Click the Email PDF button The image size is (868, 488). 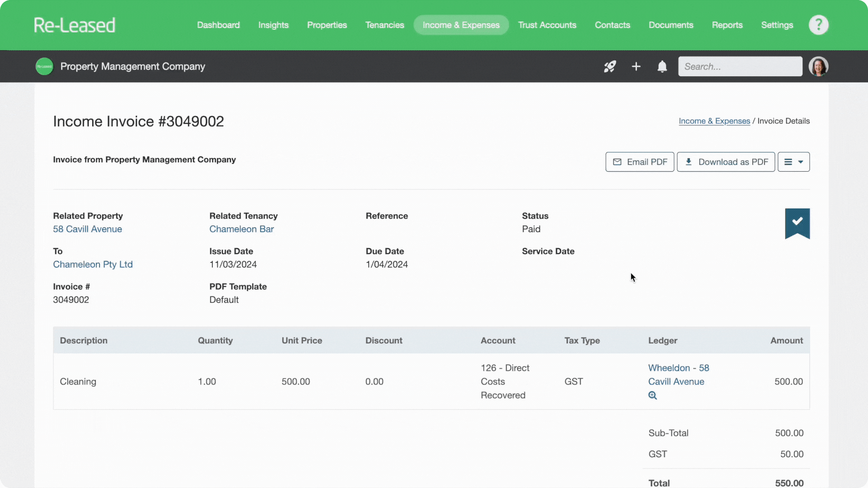point(640,162)
